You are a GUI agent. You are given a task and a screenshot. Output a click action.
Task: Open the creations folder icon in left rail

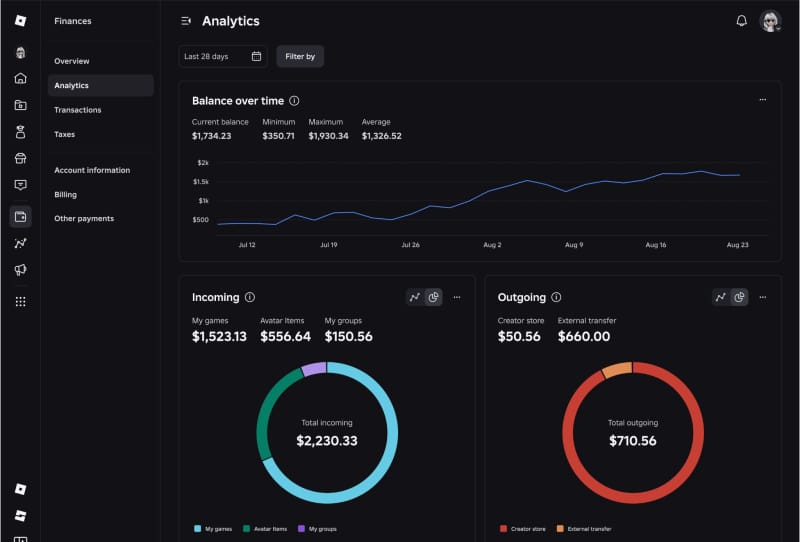(20, 105)
